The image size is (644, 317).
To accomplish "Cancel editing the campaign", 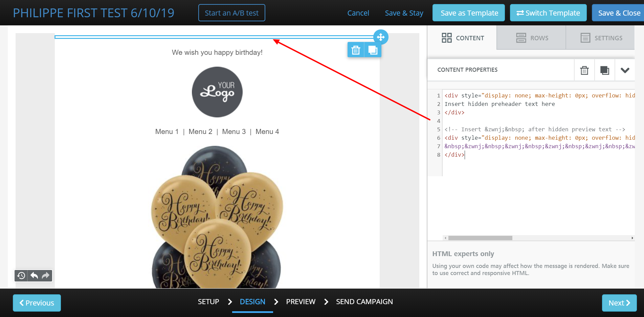I will coord(358,13).
